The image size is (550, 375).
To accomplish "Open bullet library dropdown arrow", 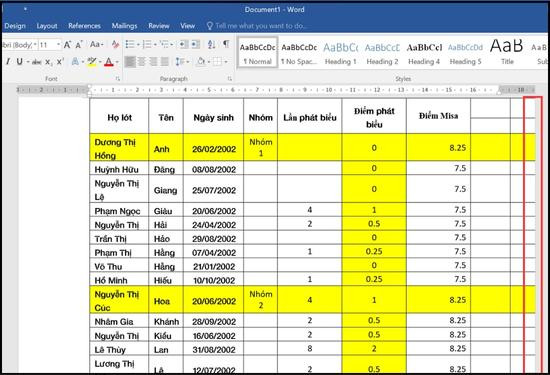I will [x=138, y=45].
